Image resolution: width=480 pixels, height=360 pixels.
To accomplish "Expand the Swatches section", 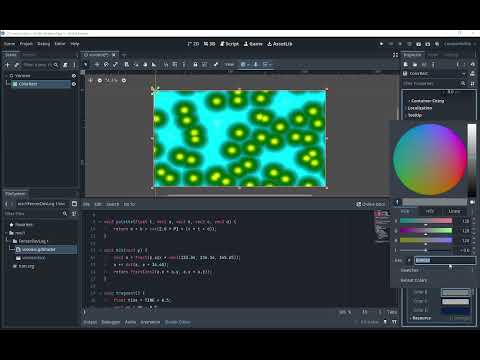I will point(409,270).
